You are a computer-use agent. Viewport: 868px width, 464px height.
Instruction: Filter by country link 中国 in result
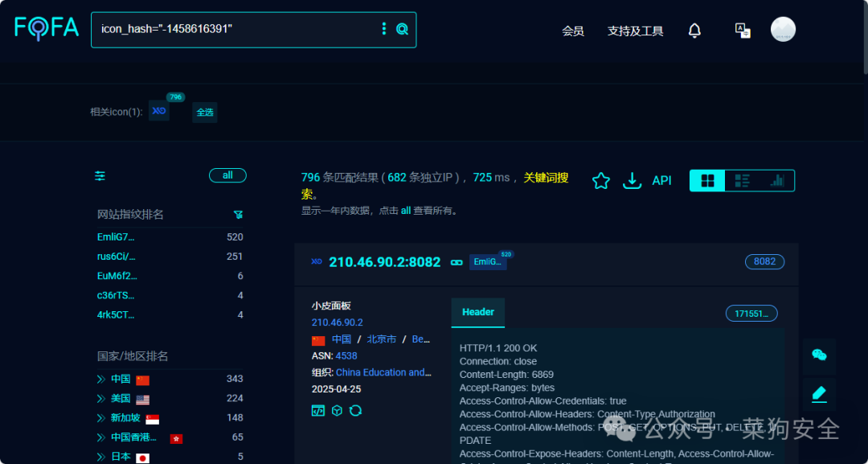pos(342,339)
